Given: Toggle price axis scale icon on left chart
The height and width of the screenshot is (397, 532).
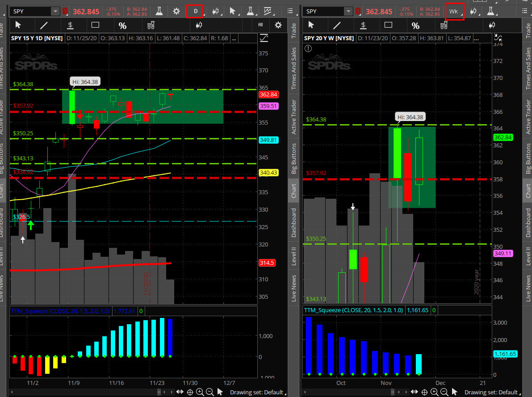Looking at the screenshot, I should coord(264,38).
